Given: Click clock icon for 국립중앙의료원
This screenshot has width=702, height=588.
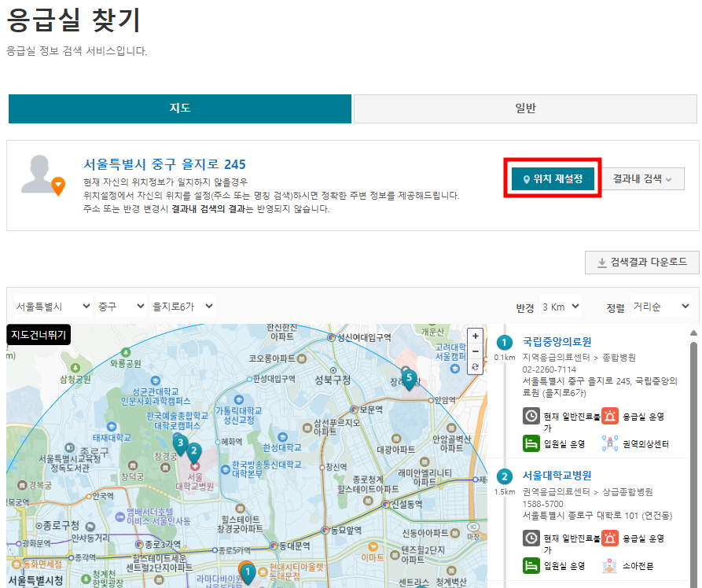Looking at the screenshot, I should pos(531,416).
